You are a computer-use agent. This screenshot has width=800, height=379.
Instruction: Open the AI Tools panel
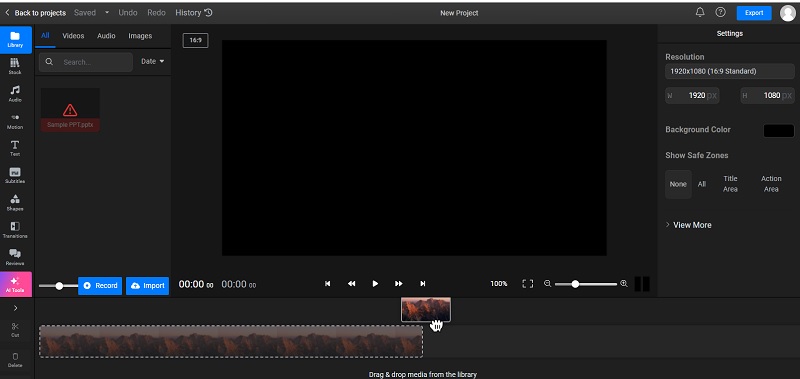[x=15, y=285]
